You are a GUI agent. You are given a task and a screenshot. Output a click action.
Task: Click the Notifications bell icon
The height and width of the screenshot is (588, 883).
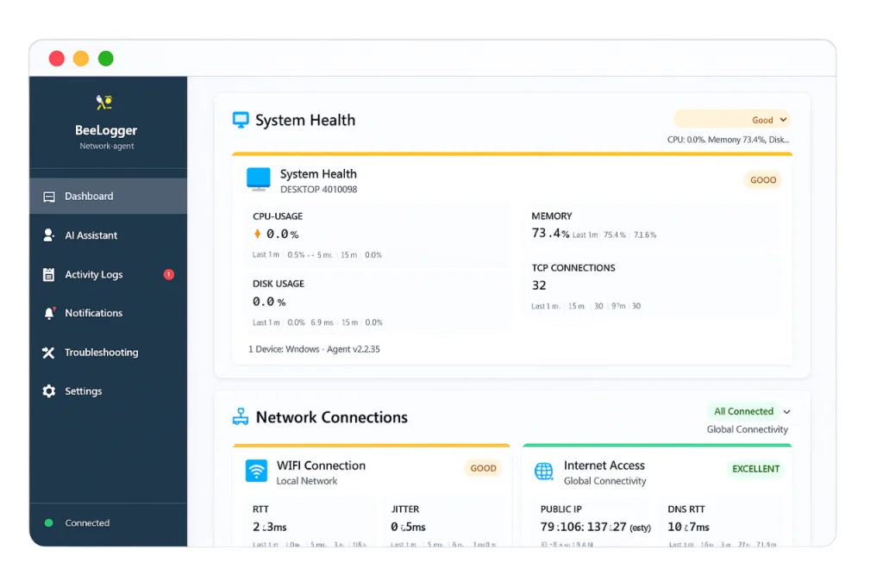49,313
